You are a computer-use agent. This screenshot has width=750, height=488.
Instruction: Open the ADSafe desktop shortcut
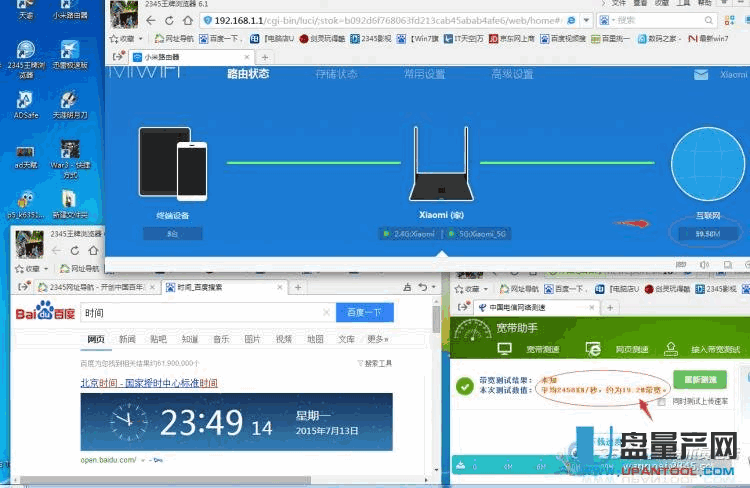point(24,105)
